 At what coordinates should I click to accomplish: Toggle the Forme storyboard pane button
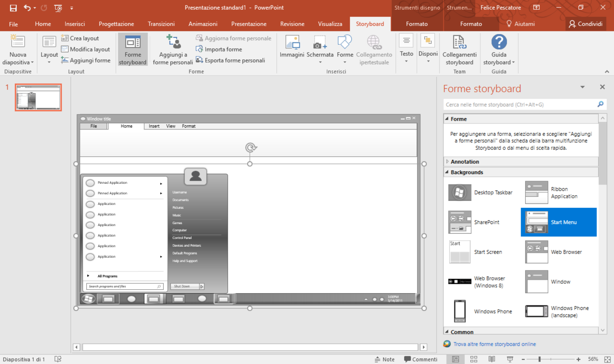point(133,50)
